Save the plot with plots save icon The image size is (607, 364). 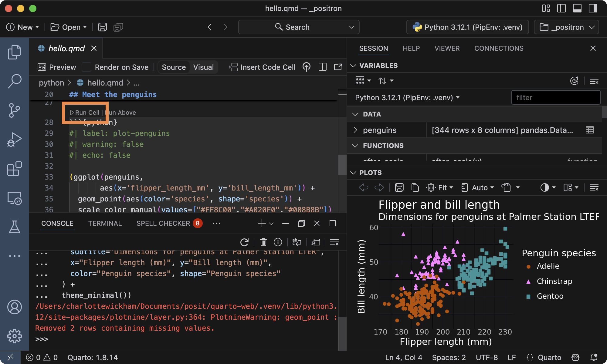[x=399, y=187]
